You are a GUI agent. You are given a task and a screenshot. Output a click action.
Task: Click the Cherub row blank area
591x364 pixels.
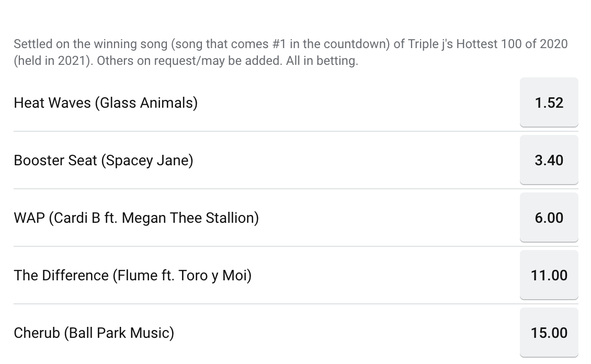tap(347, 333)
